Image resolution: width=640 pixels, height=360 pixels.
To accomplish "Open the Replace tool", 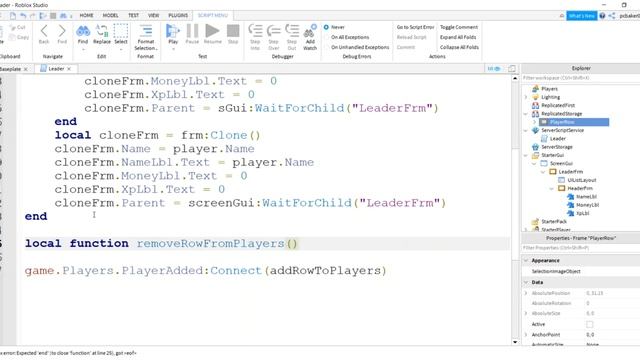I will click(102, 31).
